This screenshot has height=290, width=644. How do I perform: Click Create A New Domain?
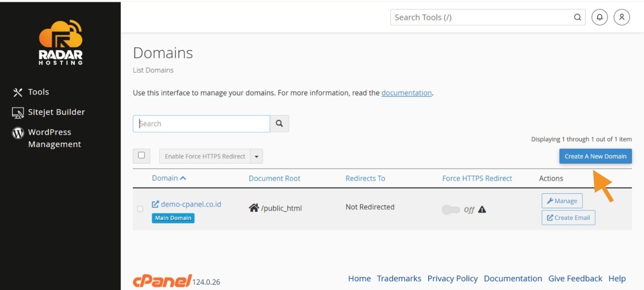coord(595,156)
